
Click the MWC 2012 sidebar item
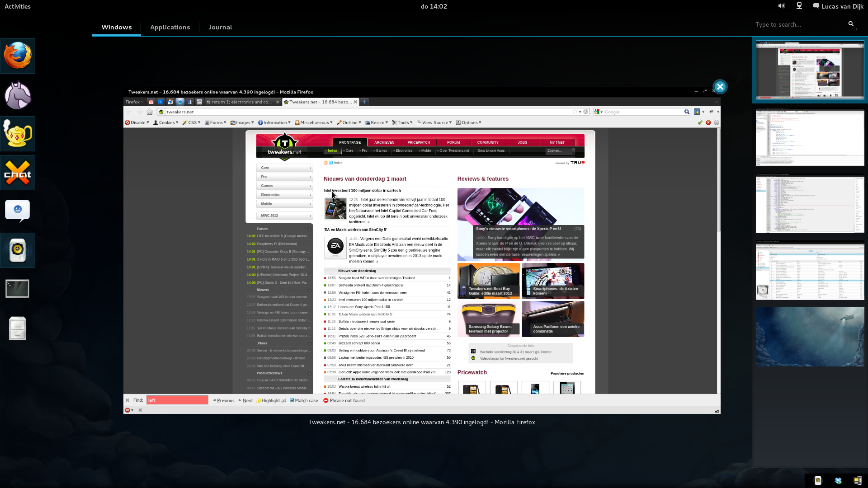coord(284,216)
